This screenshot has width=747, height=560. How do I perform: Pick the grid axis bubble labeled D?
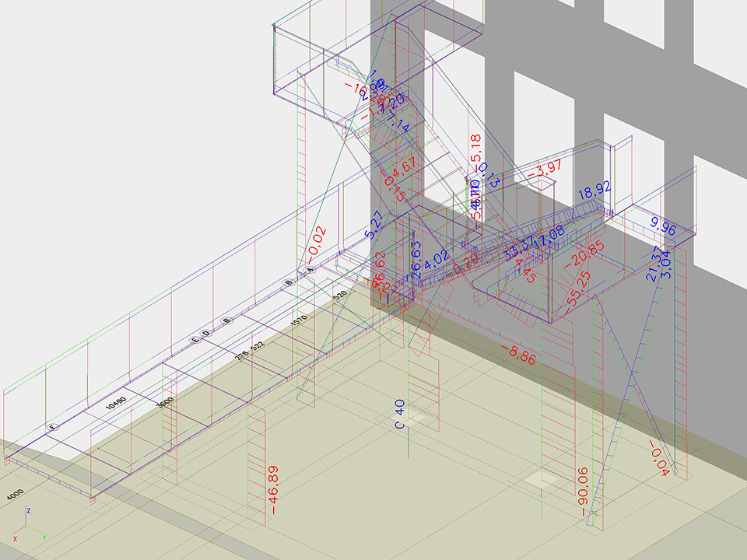[x=207, y=334]
